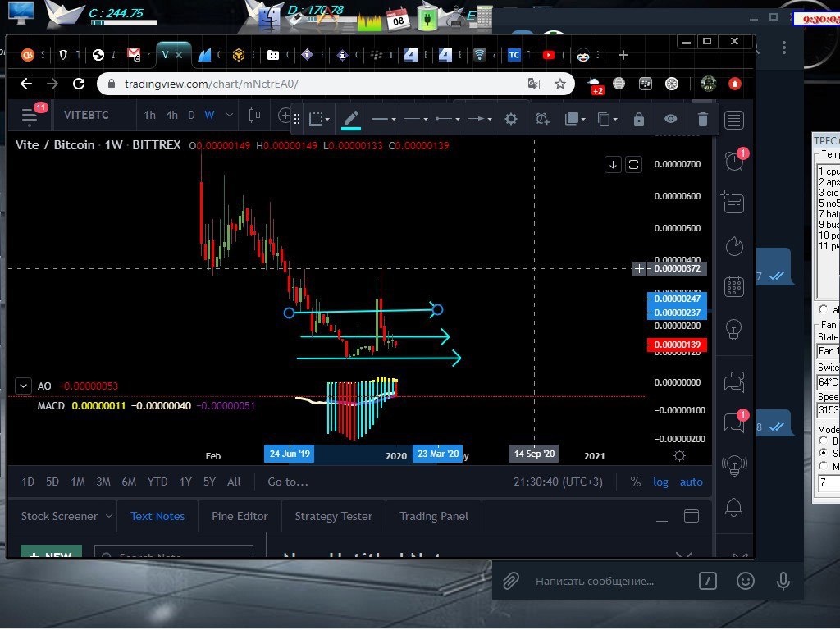Image resolution: width=840 pixels, height=630 pixels.
Task: Open the ideas lightbulb icon in sidebar
Action: coord(733,329)
